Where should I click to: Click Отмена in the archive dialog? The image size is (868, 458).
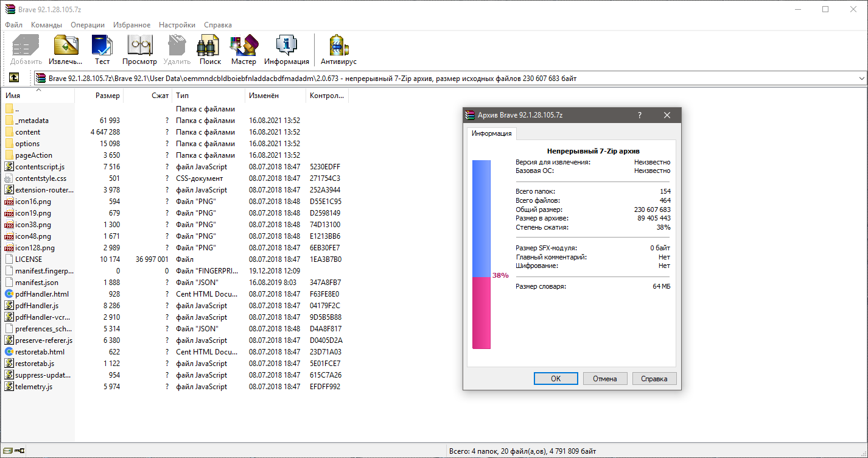[605, 378]
